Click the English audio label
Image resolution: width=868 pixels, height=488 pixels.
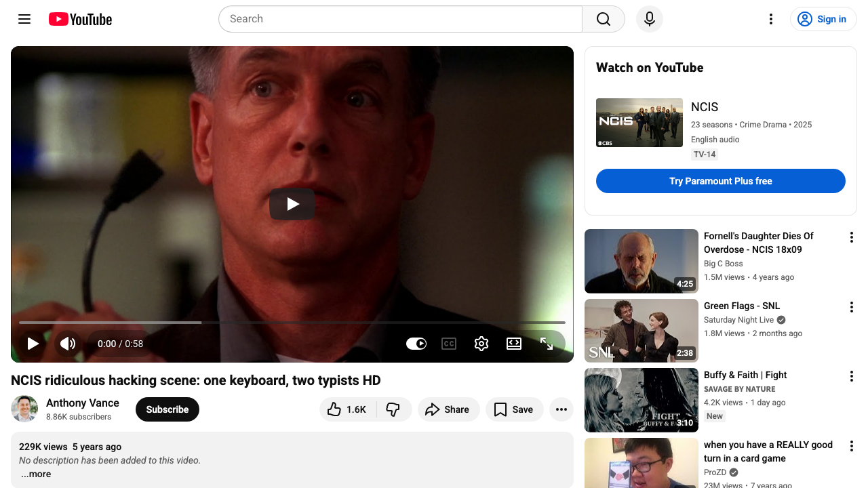tap(715, 140)
